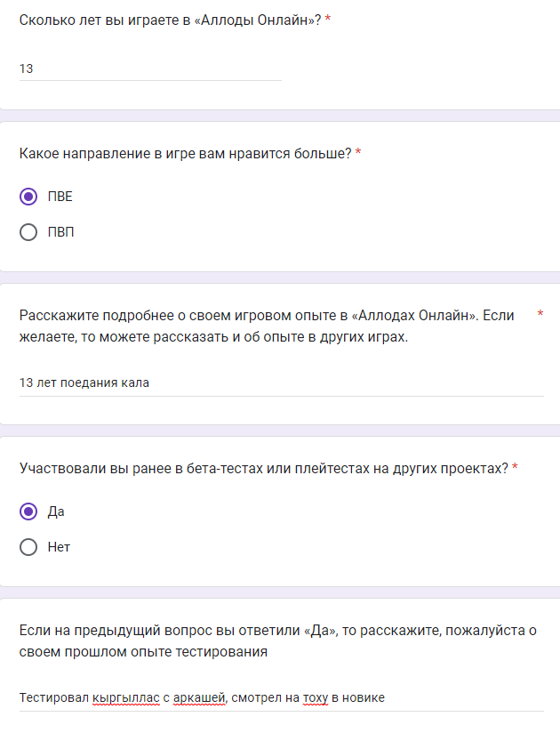Image resolution: width=560 pixels, height=733 pixels.
Task: Click the Да option label text
Action: click(x=56, y=511)
